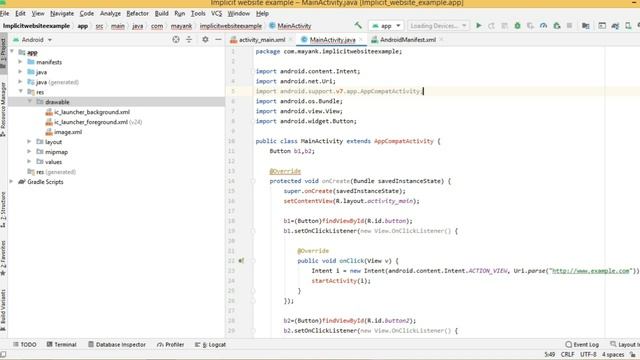Click the overriding method gutter icon at line 22
This screenshot has width=640, height=360.
coord(242,260)
